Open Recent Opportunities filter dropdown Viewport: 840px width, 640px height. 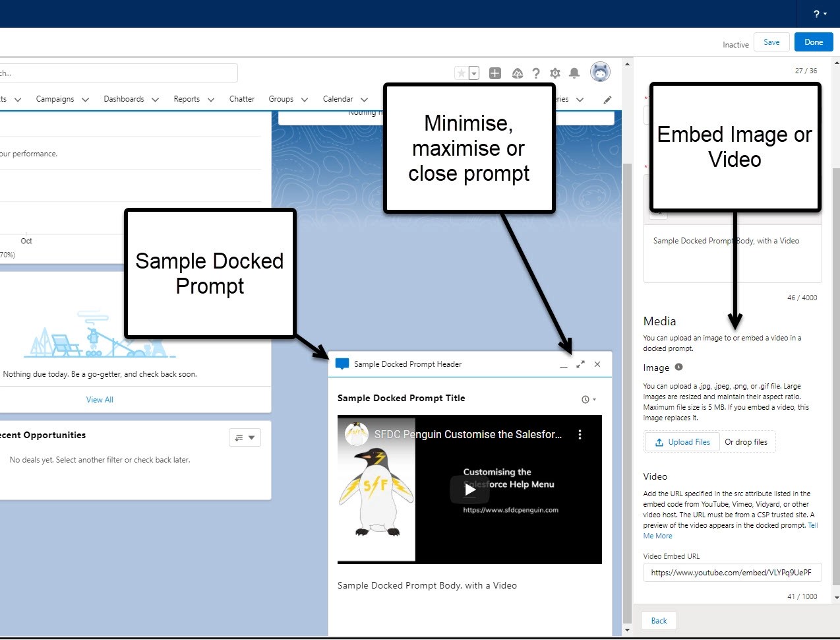pyautogui.click(x=245, y=437)
